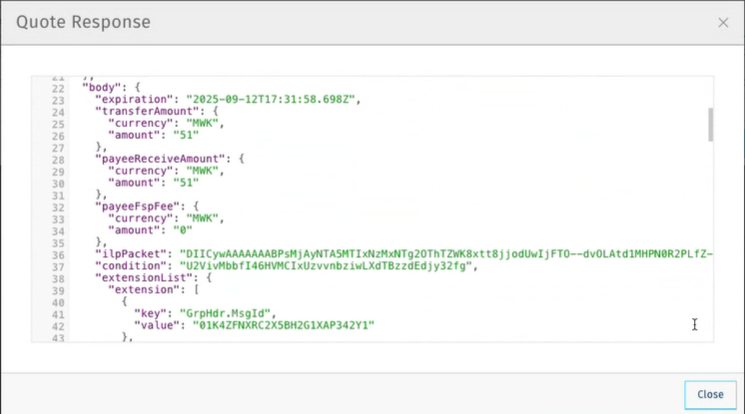Screen dimensions: 745x414
Task: Click the "payeeFspFee" key
Action: pos(130,206)
